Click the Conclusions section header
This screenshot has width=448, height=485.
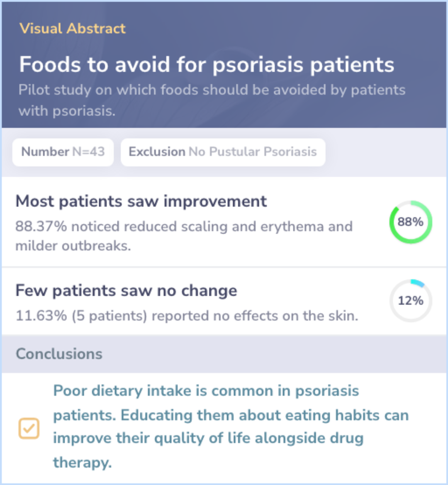click(x=59, y=354)
